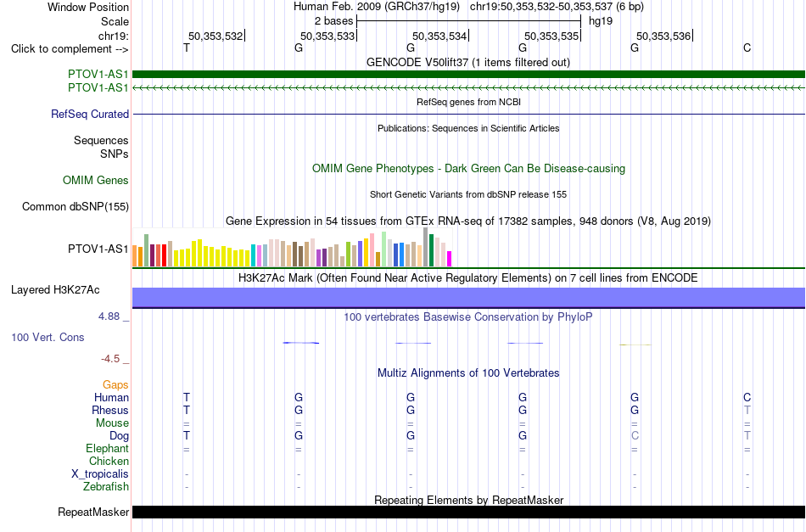Click the GTEx expression bar chart for PTOV1-AS1

(x=292, y=247)
